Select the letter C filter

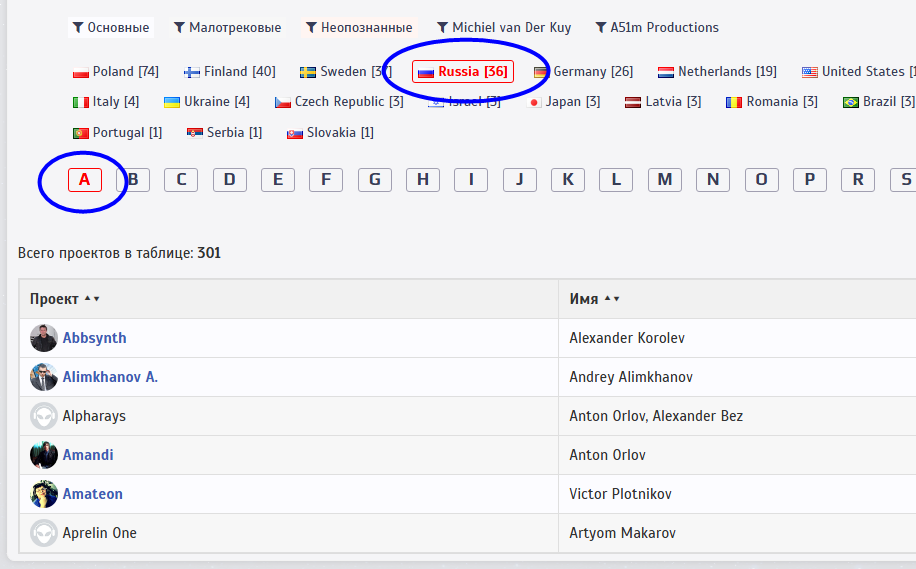coord(181,180)
